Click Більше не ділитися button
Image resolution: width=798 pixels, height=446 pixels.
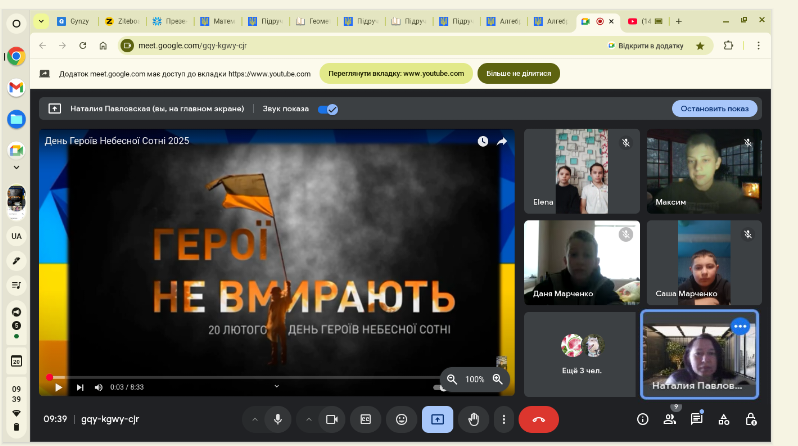(x=519, y=73)
